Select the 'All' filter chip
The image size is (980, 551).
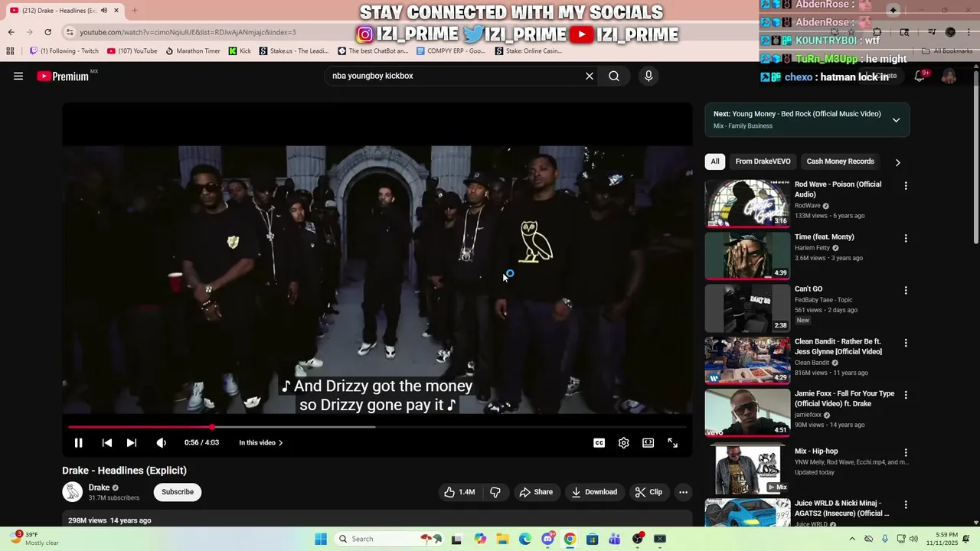[714, 161]
